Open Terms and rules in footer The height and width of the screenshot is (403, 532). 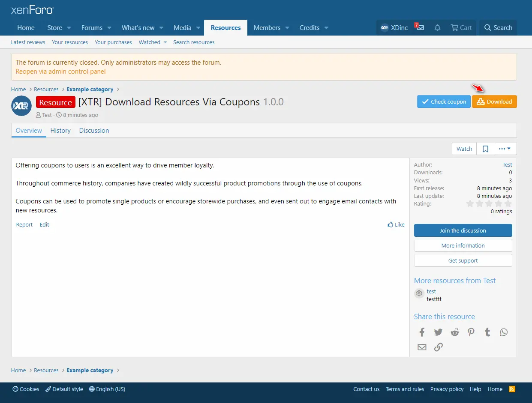point(405,389)
